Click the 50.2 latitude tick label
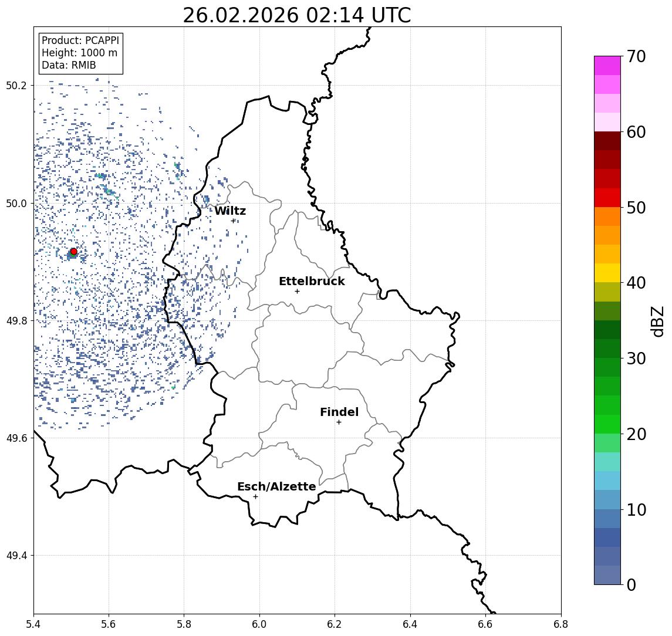 16,85
